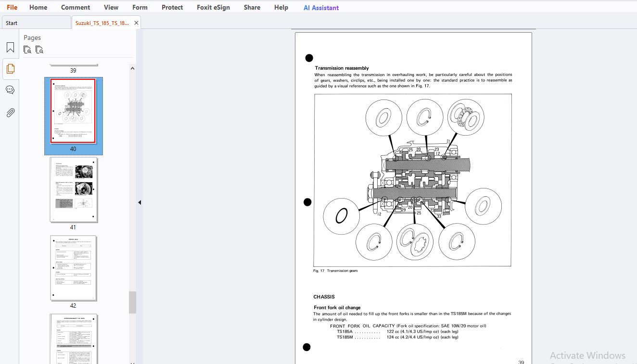Activate the Suzuki_TS_185 document tab

(x=102, y=23)
